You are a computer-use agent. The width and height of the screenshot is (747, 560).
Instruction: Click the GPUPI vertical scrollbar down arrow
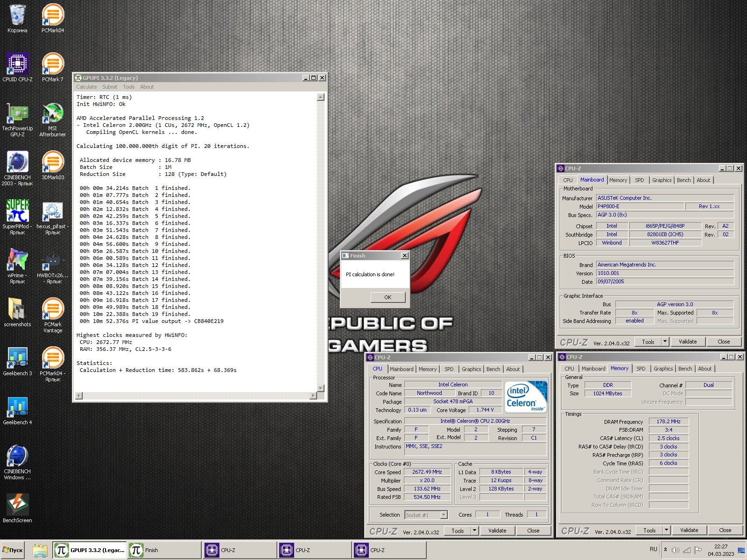(320, 388)
